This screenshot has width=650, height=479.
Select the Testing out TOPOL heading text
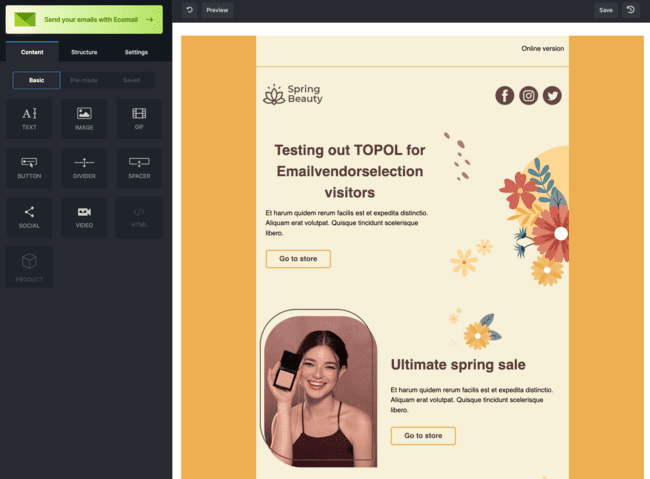click(349, 171)
